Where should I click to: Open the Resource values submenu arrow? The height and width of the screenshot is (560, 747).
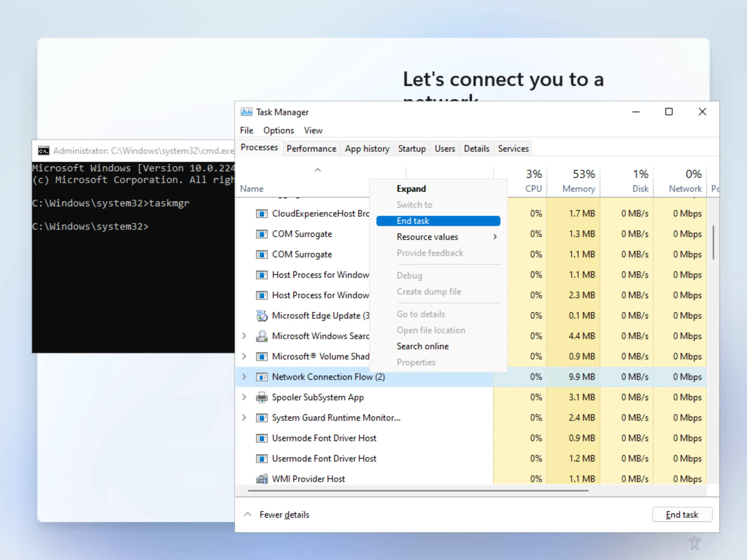pos(495,237)
